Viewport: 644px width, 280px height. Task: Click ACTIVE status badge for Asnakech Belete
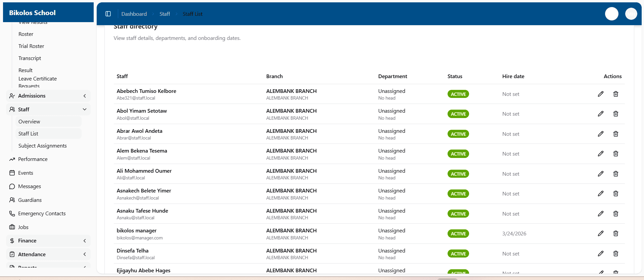point(458,194)
